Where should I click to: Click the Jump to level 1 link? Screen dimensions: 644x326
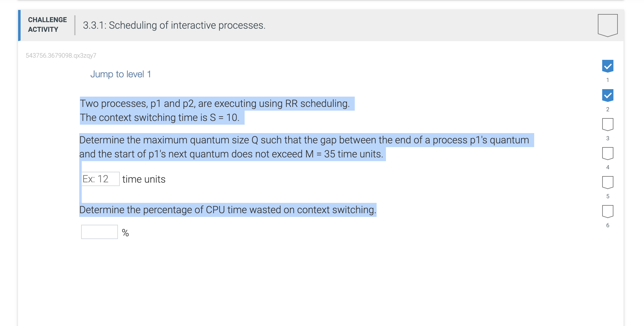120,74
